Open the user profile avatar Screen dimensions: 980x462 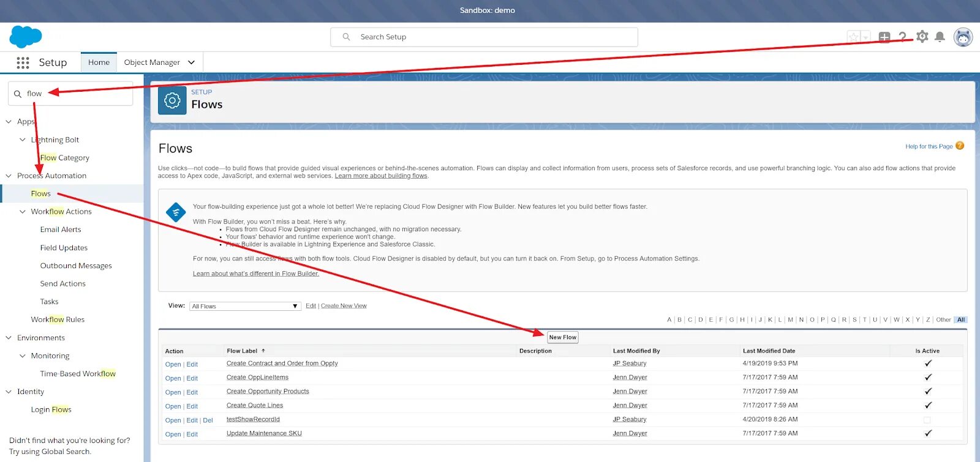pyautogui.click(x=963, y=37)
